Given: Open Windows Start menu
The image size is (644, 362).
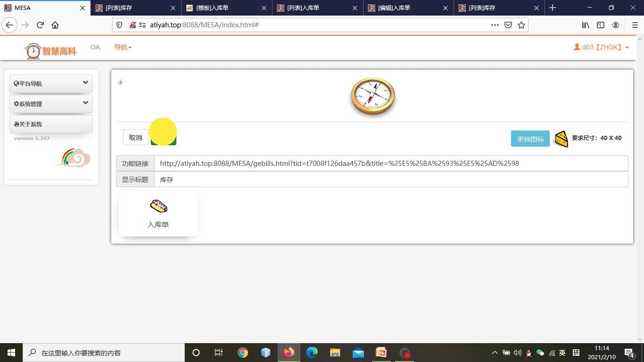Looking at the screenshot, I should (x=11, y=353).
